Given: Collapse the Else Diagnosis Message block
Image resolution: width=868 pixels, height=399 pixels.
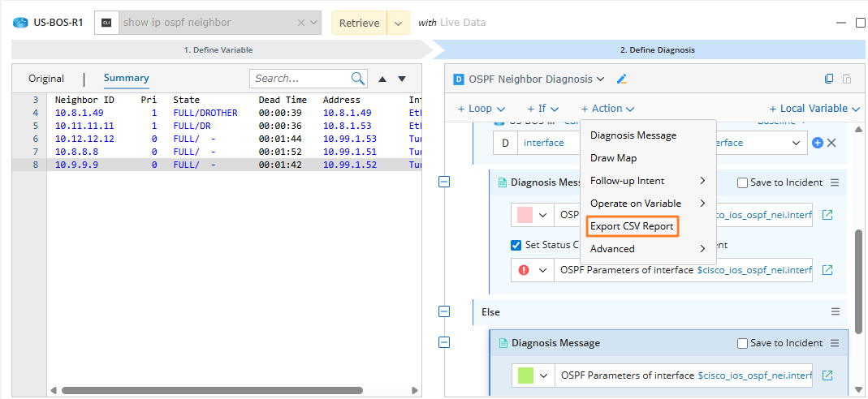Looking at the screenshot, I should 444,342.
